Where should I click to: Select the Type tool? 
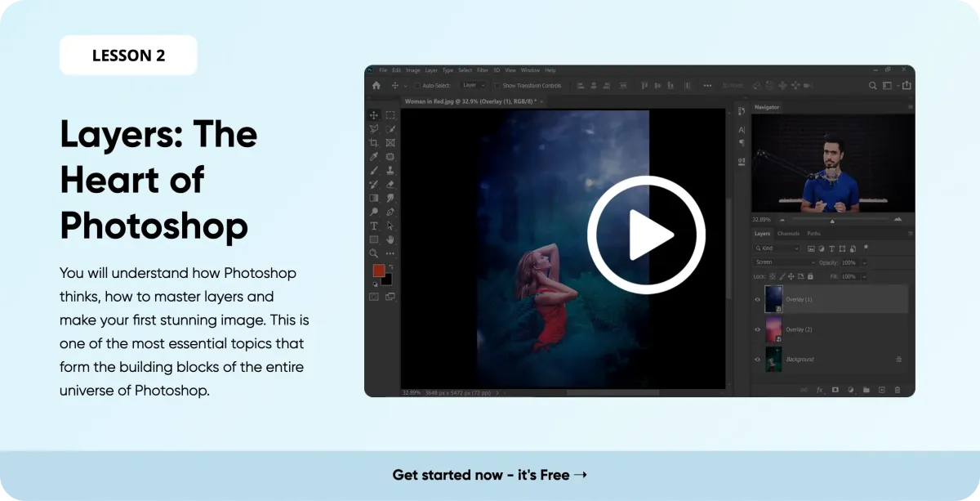click(x=374, y=226)
